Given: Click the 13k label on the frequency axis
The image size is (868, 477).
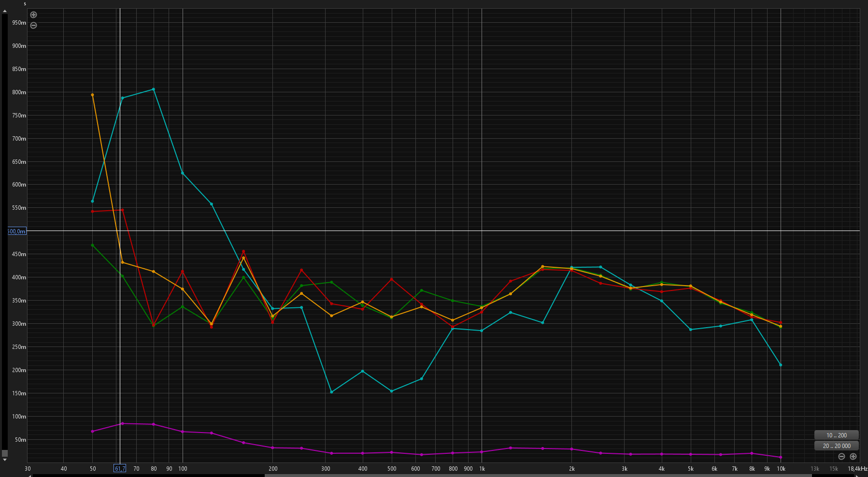Looking at the screenshot, I should coord(815,469).
